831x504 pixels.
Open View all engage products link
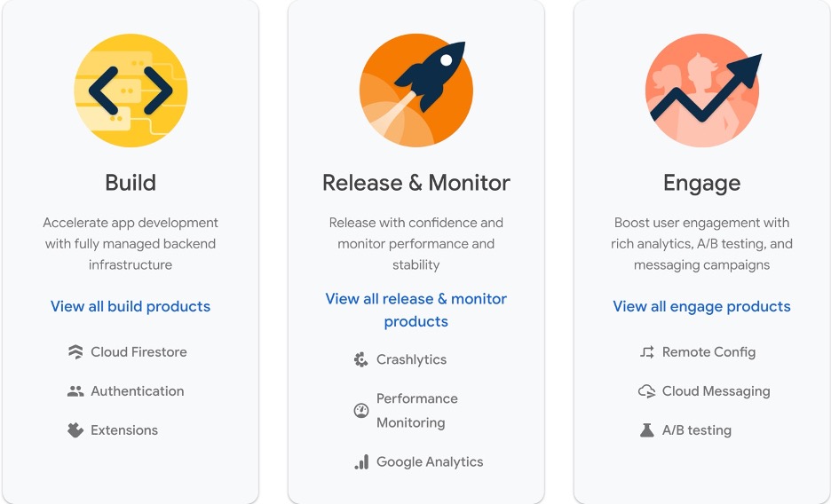pyautogui.click(x=701, y=306)
